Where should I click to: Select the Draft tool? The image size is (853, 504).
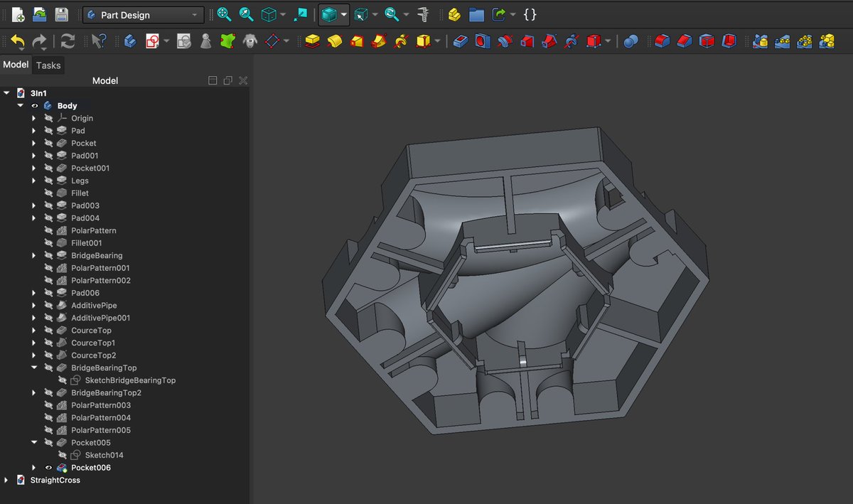point(707,42)
